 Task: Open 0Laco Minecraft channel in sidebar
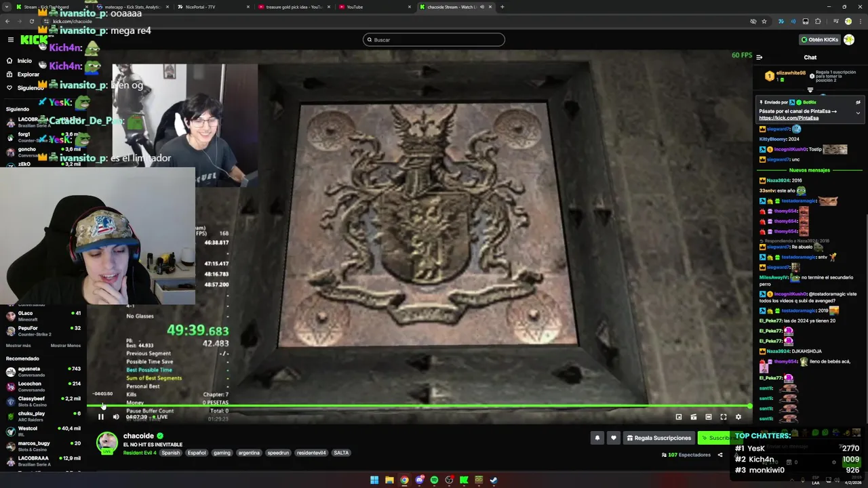(x=43, y=316)
